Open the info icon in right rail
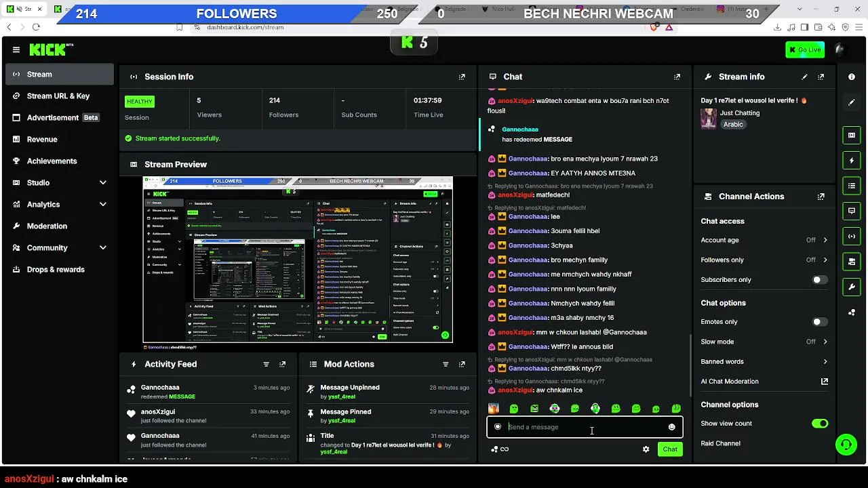This screenshot has width=868, height=488. 852,77
